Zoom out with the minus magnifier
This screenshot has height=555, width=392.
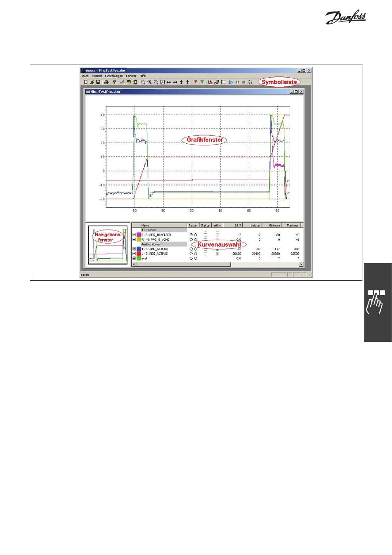coord(156,82)
